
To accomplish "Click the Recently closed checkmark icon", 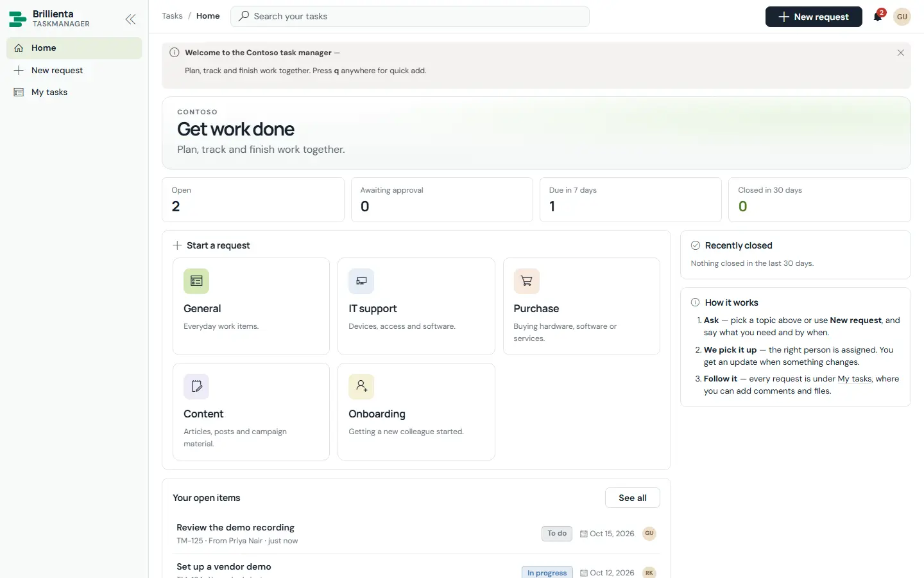I will (696, 245).
